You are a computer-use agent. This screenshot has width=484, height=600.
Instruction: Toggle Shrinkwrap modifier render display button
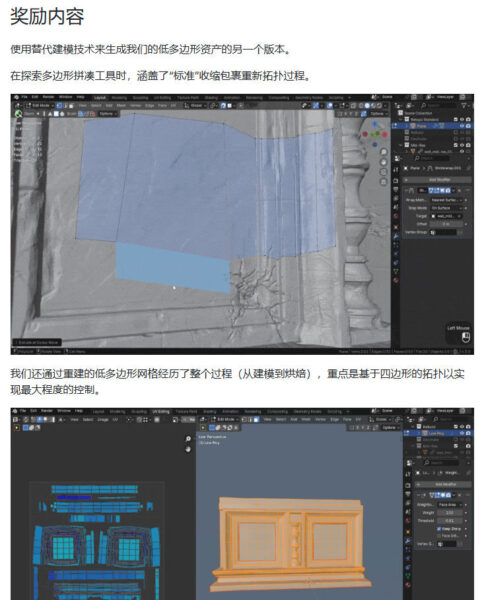pos(448,190)
